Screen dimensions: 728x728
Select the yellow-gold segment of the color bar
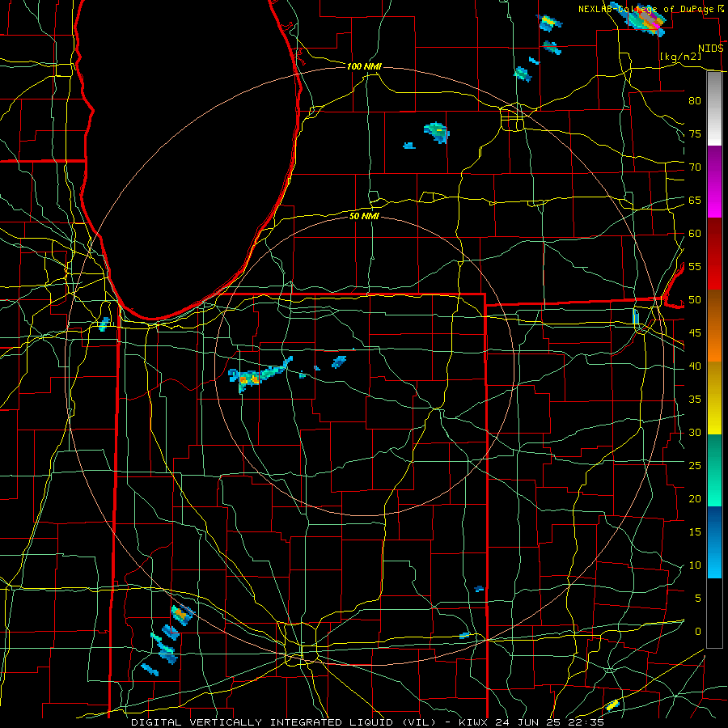(714, 398)
